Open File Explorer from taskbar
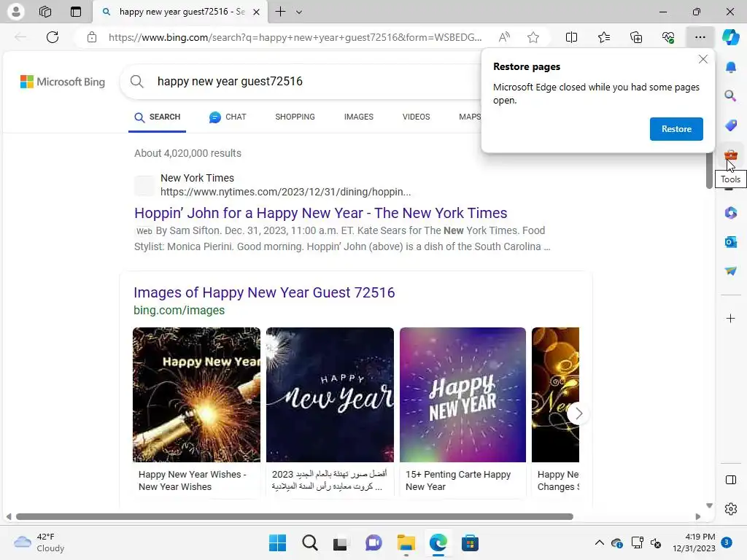Screen dimensions: 747x560 pos(406,542)
